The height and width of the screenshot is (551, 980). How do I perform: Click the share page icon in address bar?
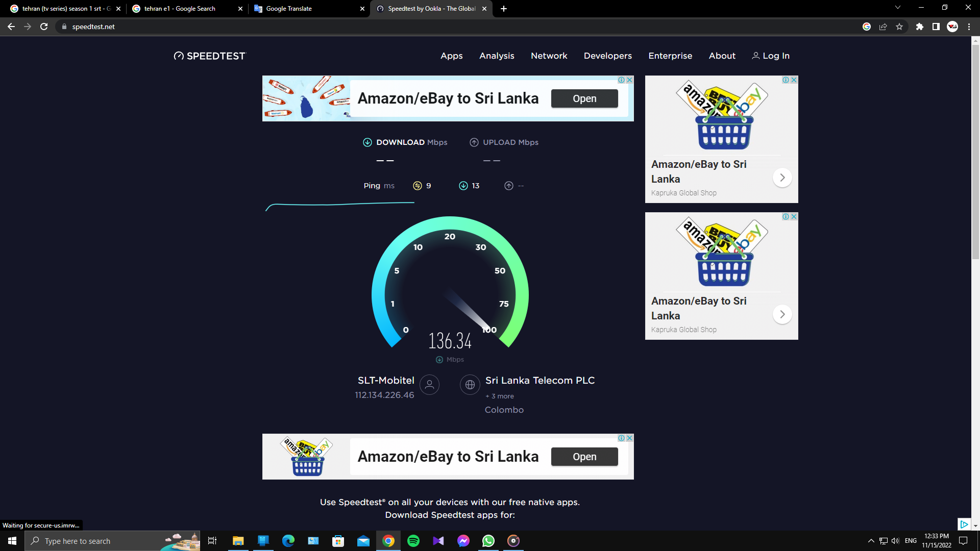(x=883, y=27)
